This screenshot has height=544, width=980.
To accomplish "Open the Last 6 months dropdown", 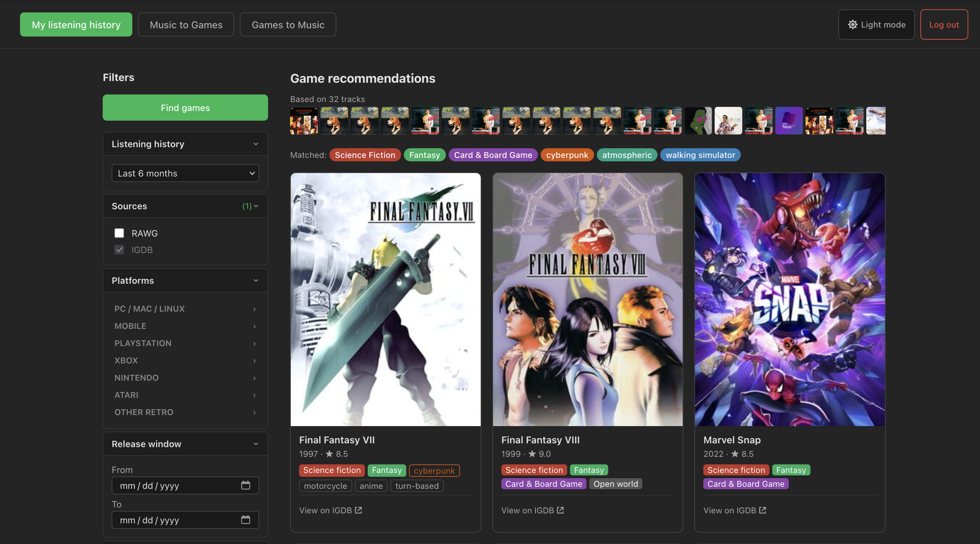I will coord(185,173).
